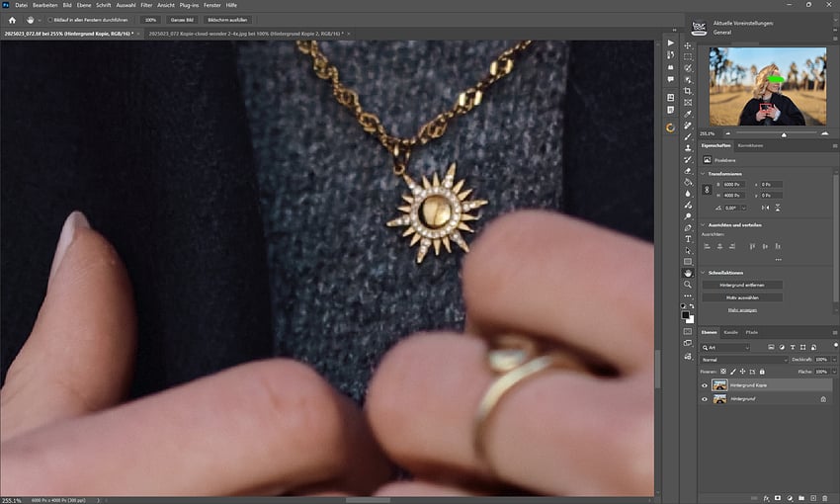Collapse the Transformieren section
Screen dimensions: 840x504
tap(704, 173)
